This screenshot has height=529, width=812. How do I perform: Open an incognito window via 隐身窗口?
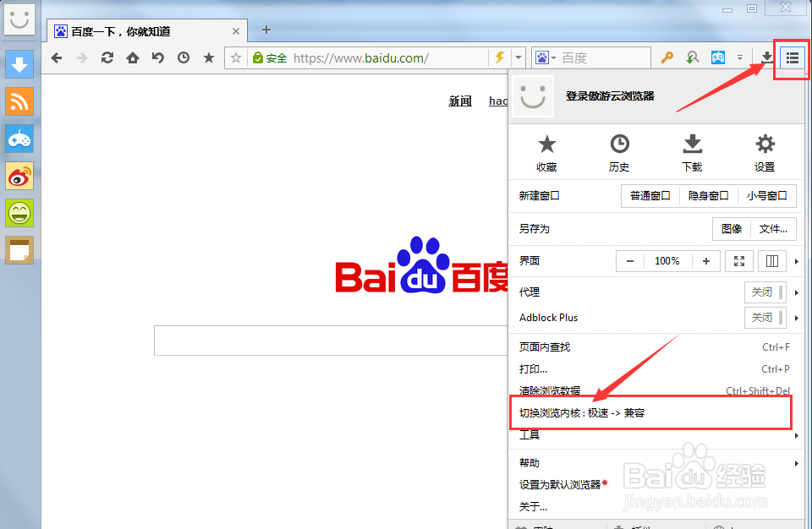pyautogui.click(x=708, y=195)
